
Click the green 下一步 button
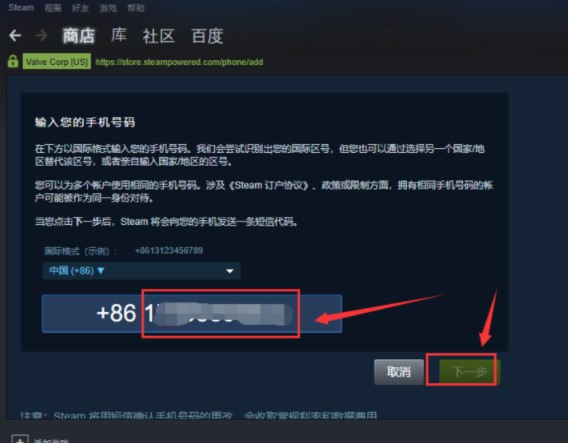point(469,372)
